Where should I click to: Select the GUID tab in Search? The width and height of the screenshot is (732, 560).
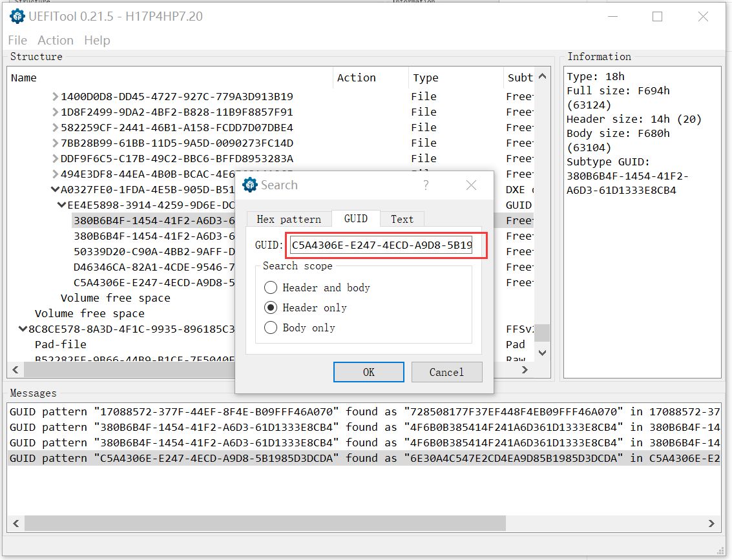tap(356, 218)
